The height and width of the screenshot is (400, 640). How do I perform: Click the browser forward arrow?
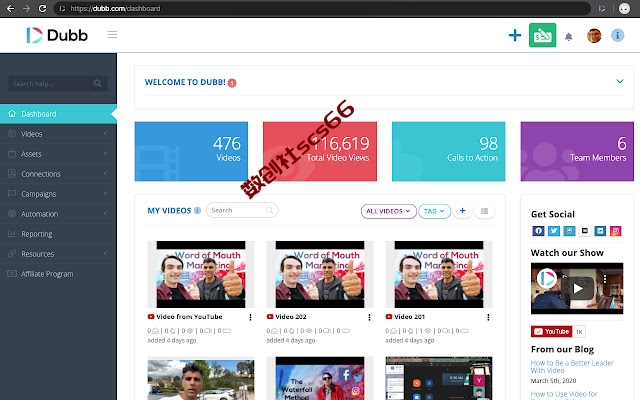[27, 8]
